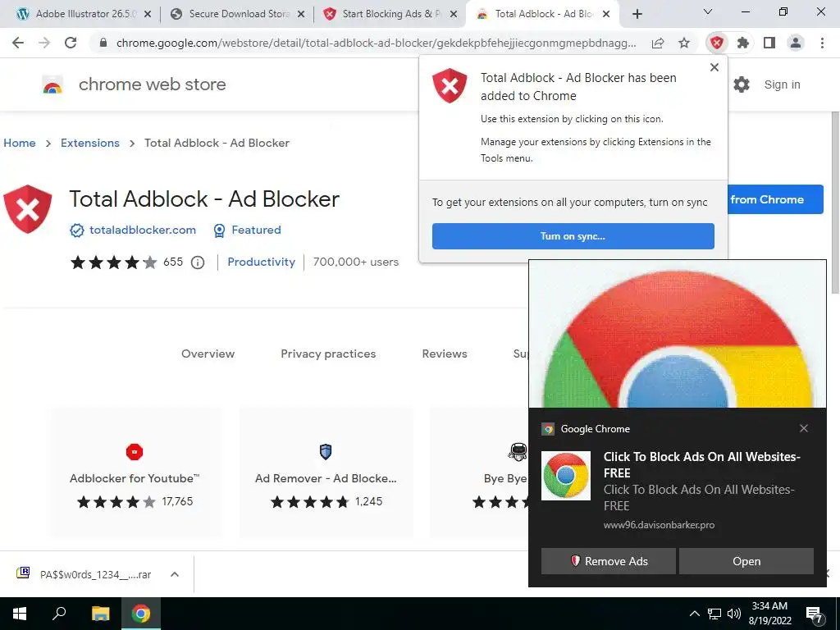Open Windows taskbar search
The width and height of the screenshot is (840, 630).
click(x=59, y=614)
